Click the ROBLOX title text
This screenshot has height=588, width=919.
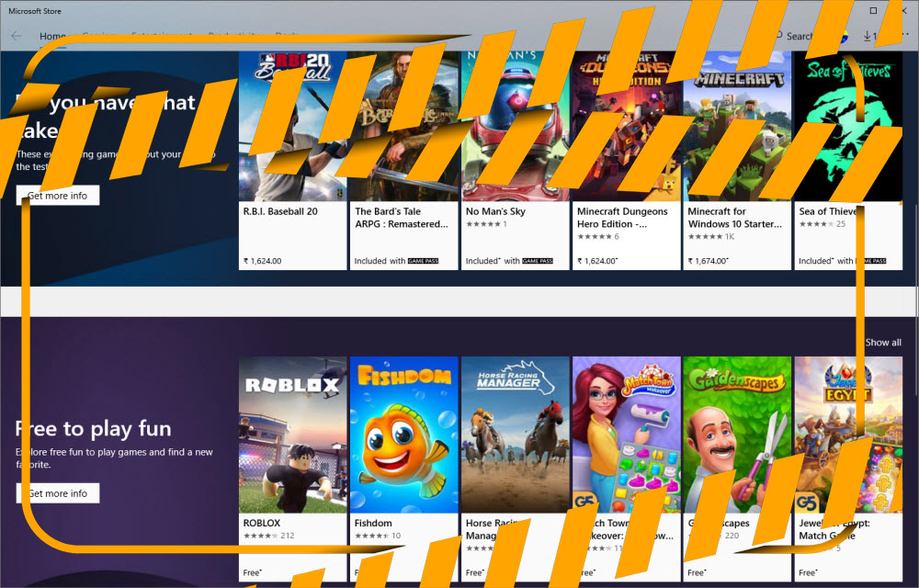pos(261,523)
